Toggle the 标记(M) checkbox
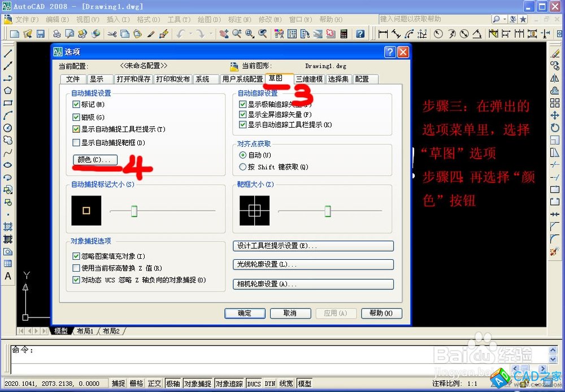The height and width of the screenshot is (392, 565). click(x=76, y=104)
